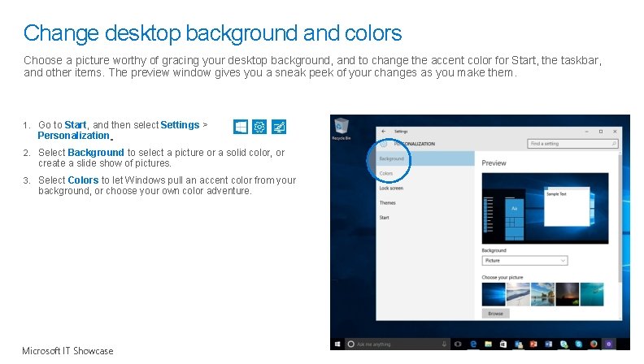Image resolution: width=644 pixels, height=364 pixels.
Task: Choose the third thumbnail with beach rocks
Action: [542, 294]
